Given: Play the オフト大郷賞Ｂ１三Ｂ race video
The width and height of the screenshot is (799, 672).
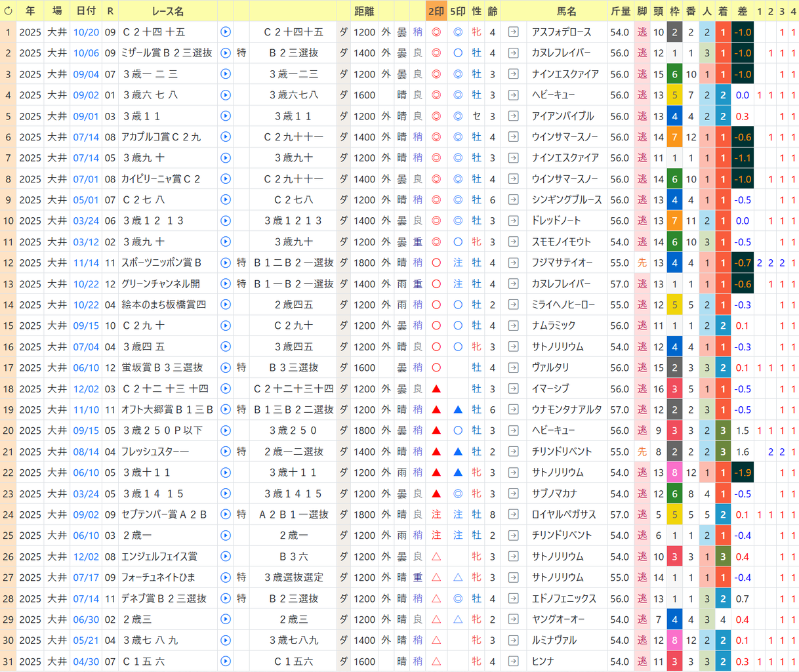Looking at the screenshot, I should pos(226,409).
